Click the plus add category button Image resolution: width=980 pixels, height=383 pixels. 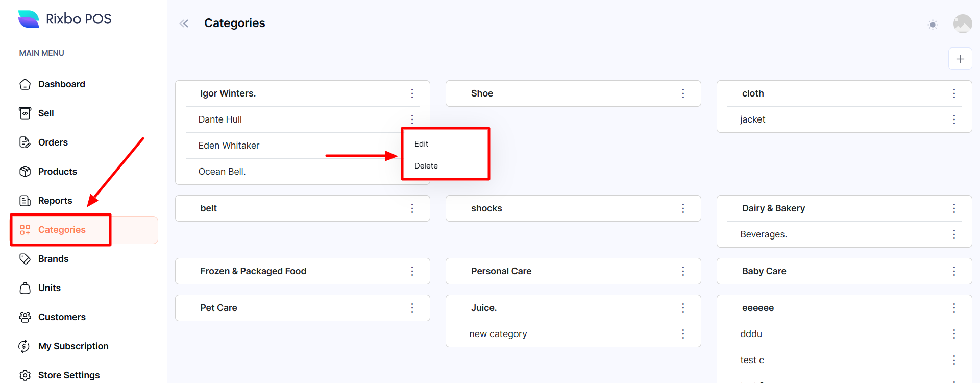[x=960, y=59]
